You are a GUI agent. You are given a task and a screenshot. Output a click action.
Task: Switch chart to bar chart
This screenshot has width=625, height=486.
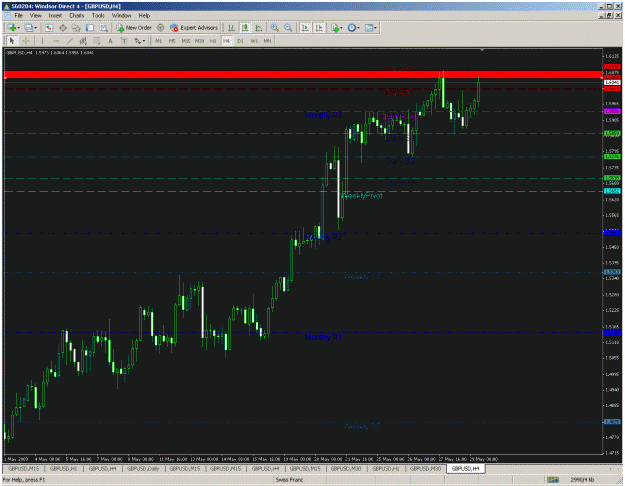click(231, 28)
